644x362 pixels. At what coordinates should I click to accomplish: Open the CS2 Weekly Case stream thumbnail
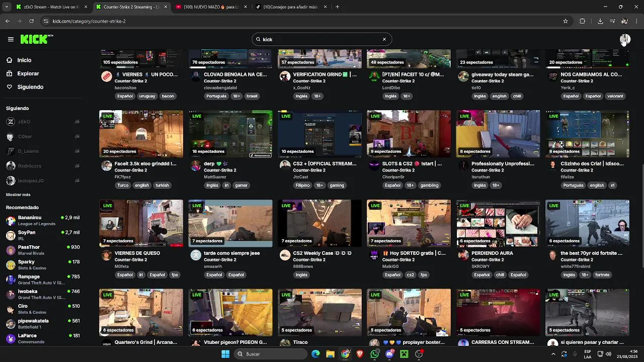point(319,223)
